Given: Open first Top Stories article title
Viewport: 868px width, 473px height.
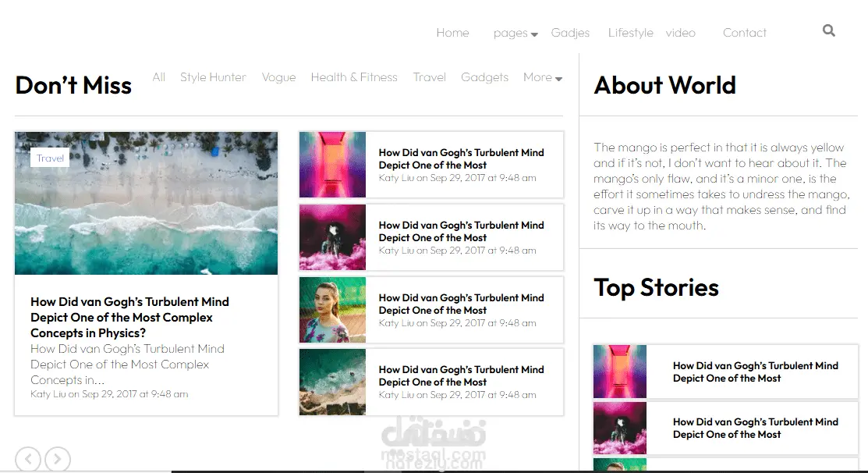Looking at the screenshot, I should (755, 372).
